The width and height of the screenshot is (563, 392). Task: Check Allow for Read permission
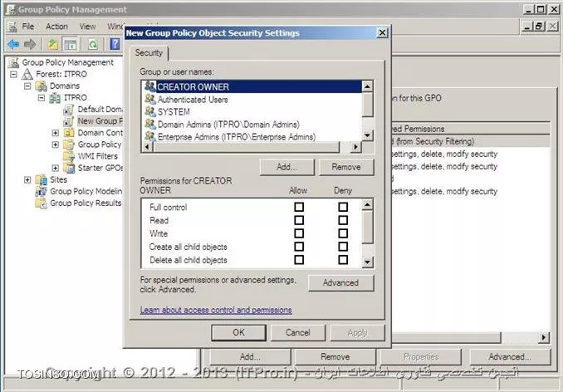tap(299, 220)
